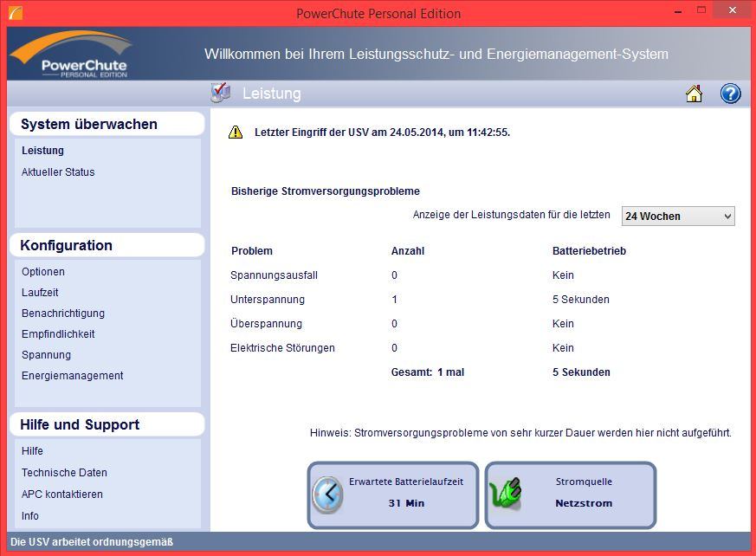Click the Hinweis note text
Viewport: 756px width, 556px height.
pos(520,433)
